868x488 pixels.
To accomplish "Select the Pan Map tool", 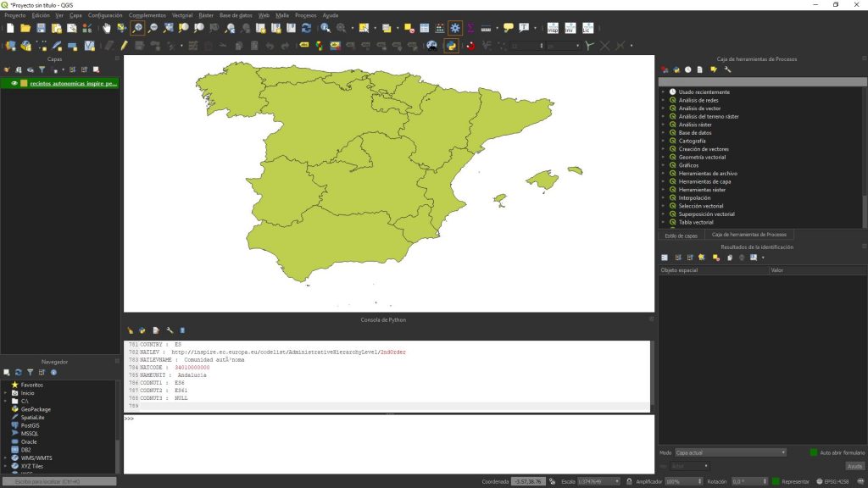I will pos(108,30).
